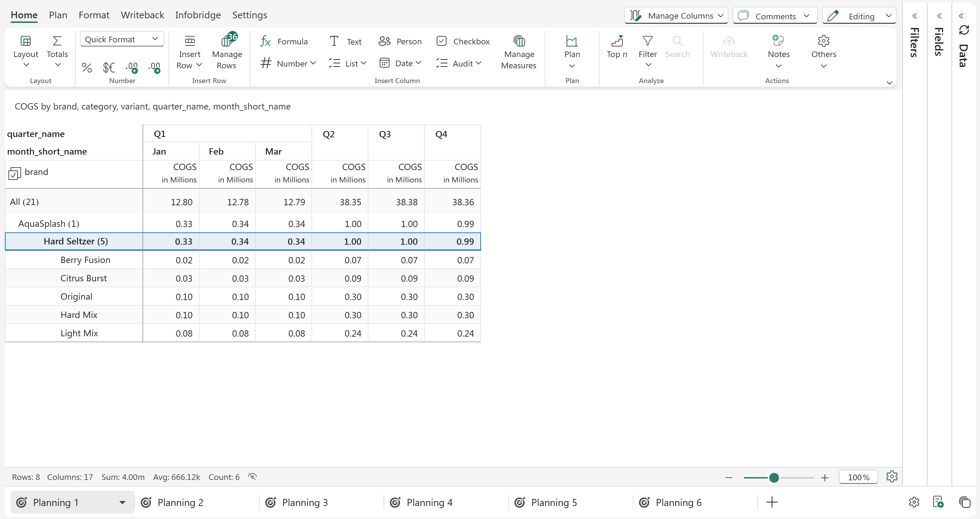
Task: Click the refresh Data icon
Action: pos(964,30)
